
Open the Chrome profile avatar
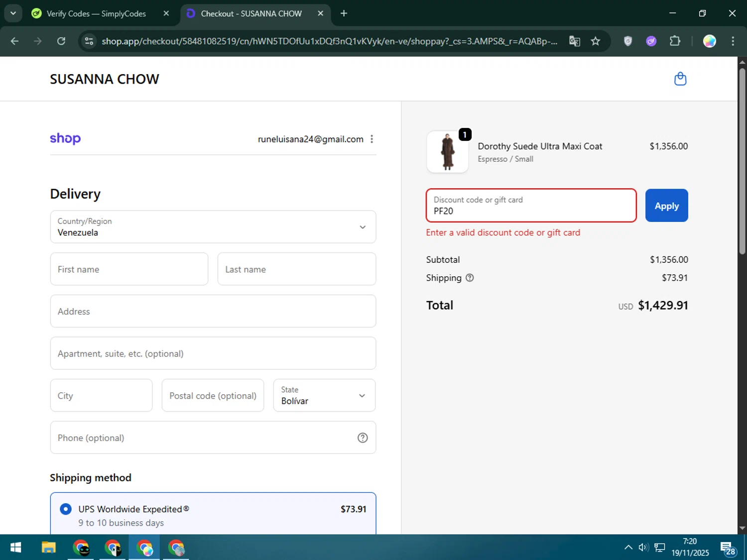tap(710, 41)
